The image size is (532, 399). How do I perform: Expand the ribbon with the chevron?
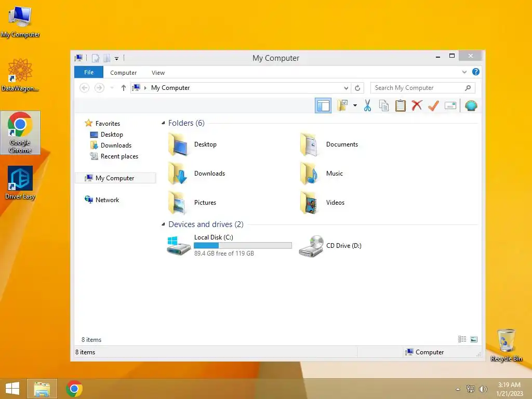click(x=464, y=72)
